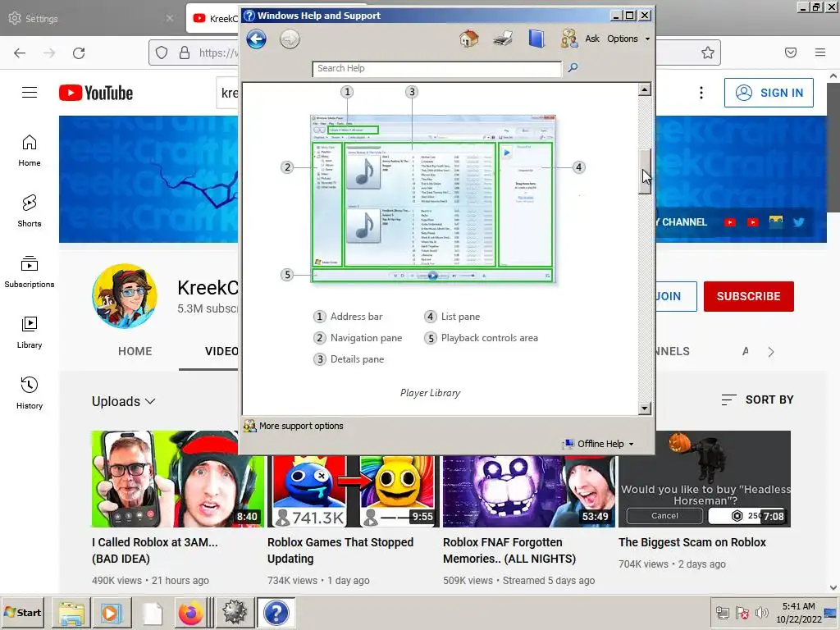840x630 pixels.
Task: Open Windows Explorer from taskbar
Action: coord(71,612)
